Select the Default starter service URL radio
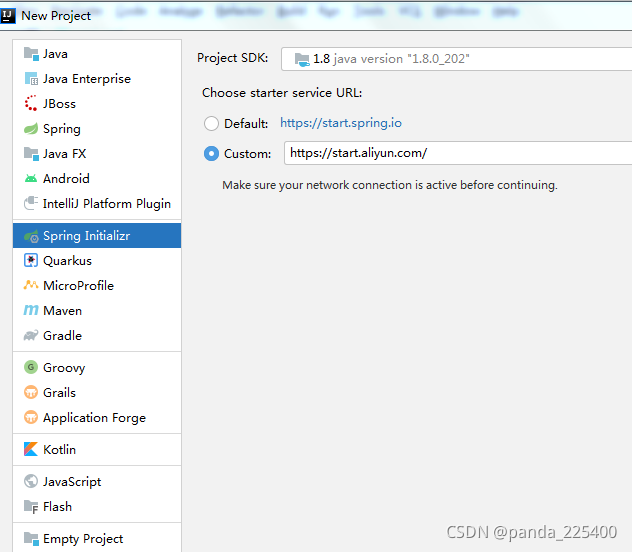 tap(211, 123)
